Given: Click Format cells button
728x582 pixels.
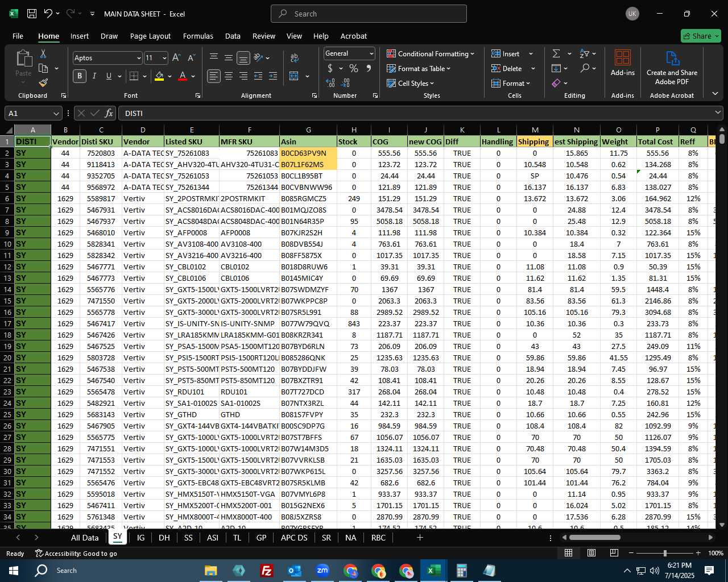Looking at the screenshot, I should 511,83.
